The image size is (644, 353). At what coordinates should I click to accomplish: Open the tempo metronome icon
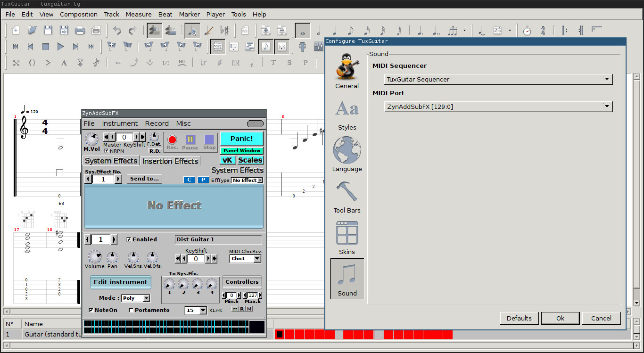[x=527, y=31]
